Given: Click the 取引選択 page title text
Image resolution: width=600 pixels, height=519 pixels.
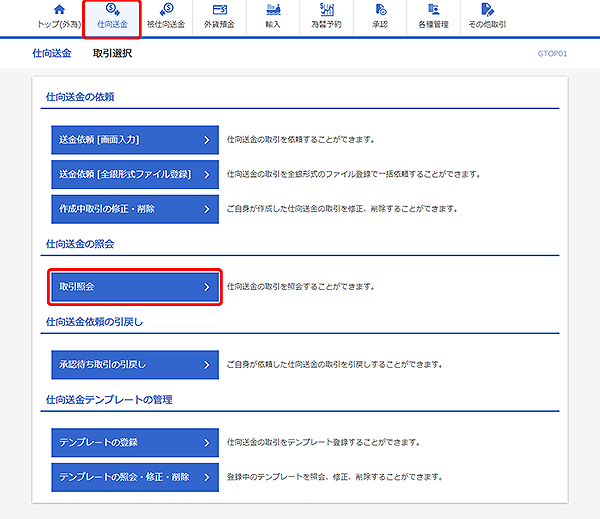Looking at the screenshot, I should click(x=112, y=53).
